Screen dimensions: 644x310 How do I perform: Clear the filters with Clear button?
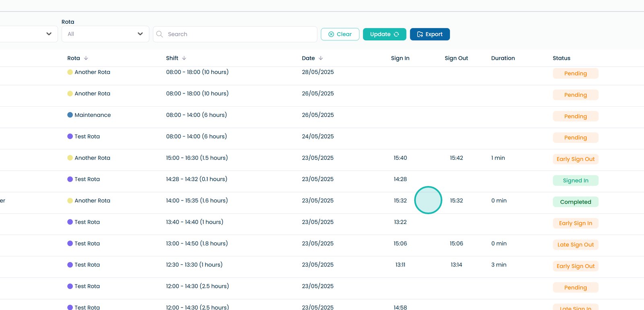point(340,34)
